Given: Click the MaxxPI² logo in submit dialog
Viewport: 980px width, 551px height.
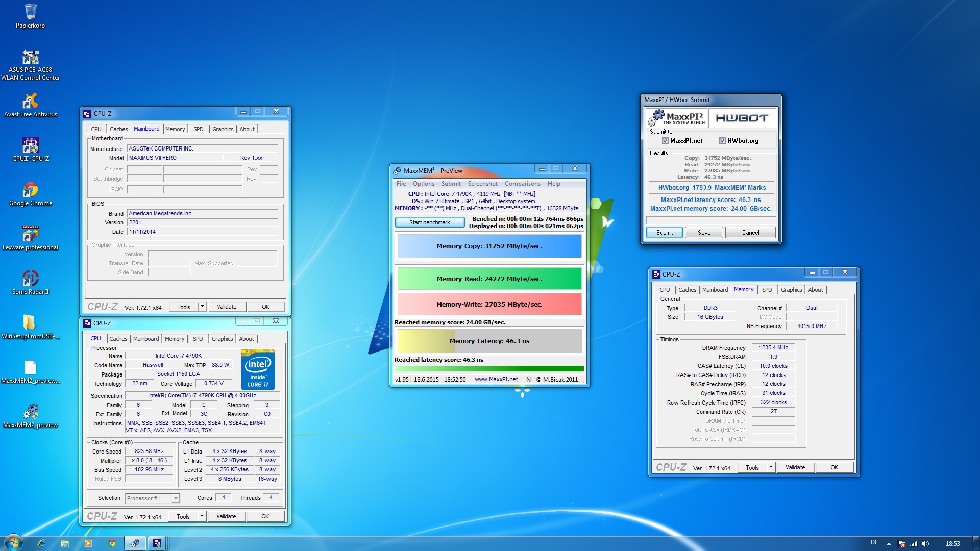Looking at the screenshot, I should 677,118.
